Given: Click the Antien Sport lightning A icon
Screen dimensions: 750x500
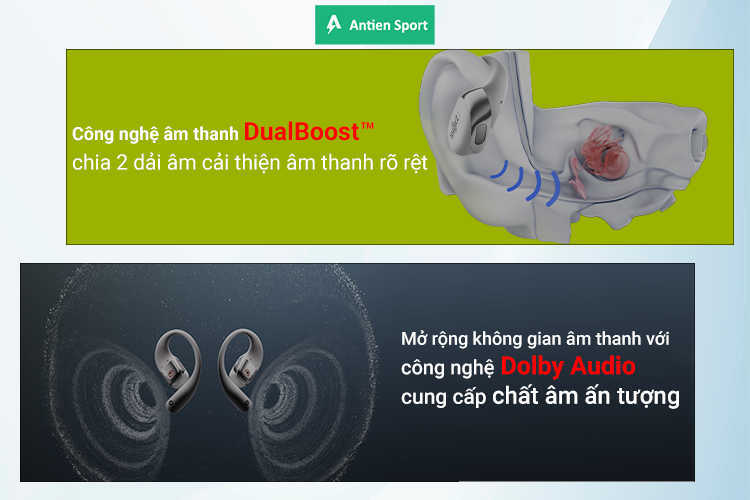Looking at the screenshot, I should pyautogui.click(x=333, y=24).
